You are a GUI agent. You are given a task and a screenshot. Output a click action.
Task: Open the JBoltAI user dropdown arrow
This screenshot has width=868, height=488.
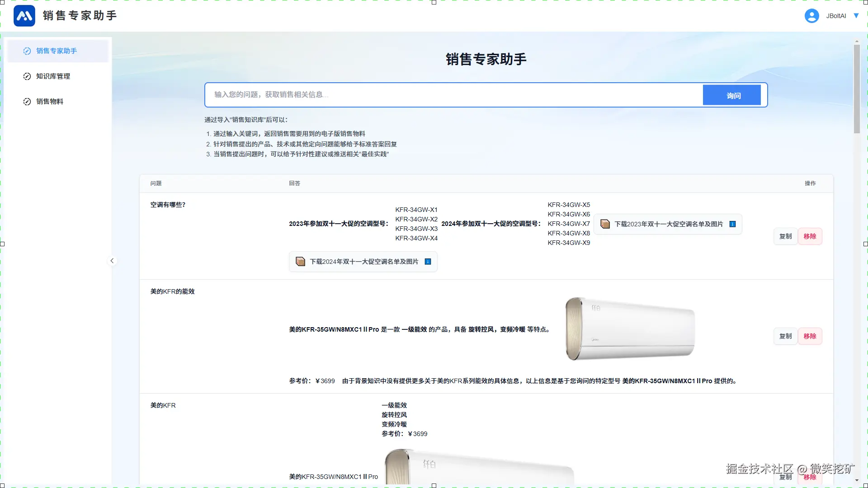point(856,16)
